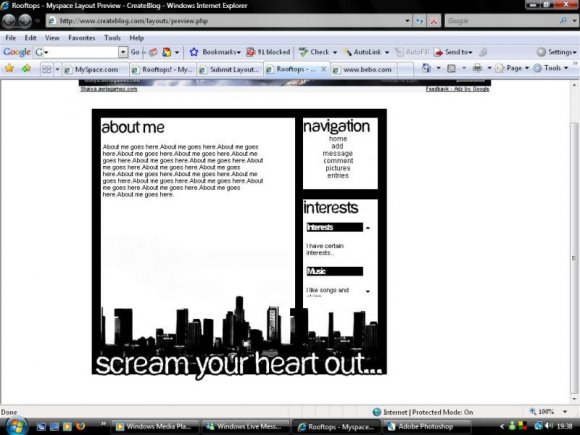Click the Favorites Center star icon

(9, 68)
